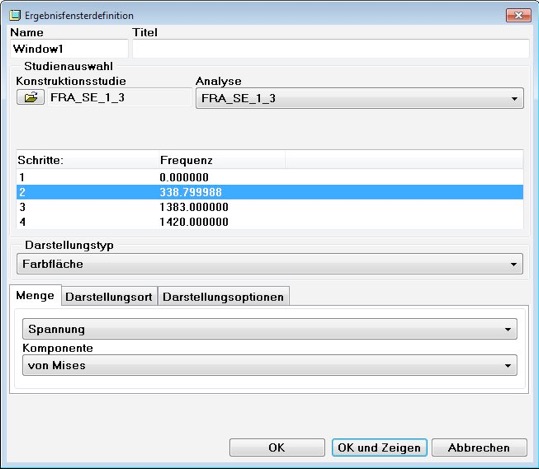The image size is (539, 469).
Task: Click the Abbrechen button
Action: coord(479,448)
